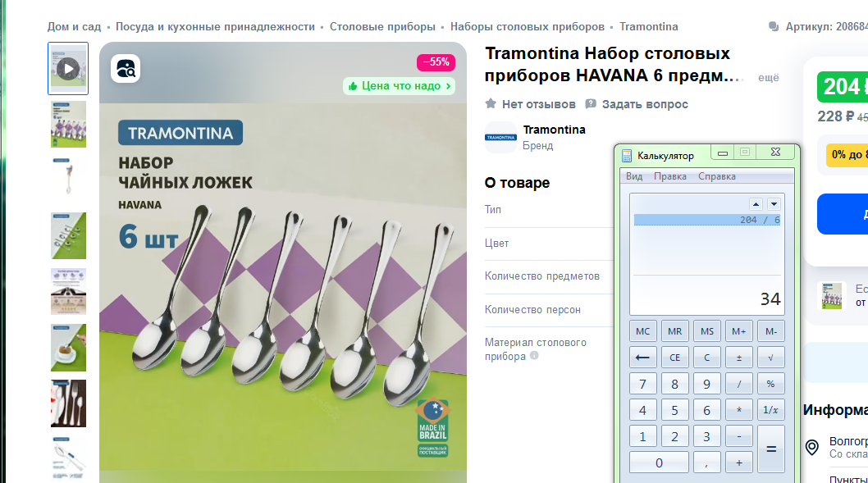This screenshot has width=868, height=483.
Task: Click digit 7 on the calculator
Action: (x=642, y=384)
